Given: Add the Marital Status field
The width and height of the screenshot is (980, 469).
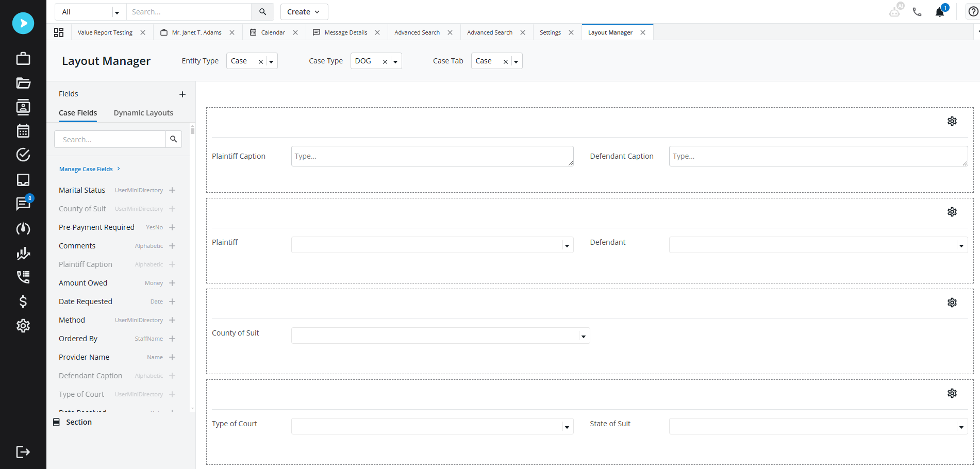Looking at the screenshot, I should pyautogui.click(x=172, y=190).
